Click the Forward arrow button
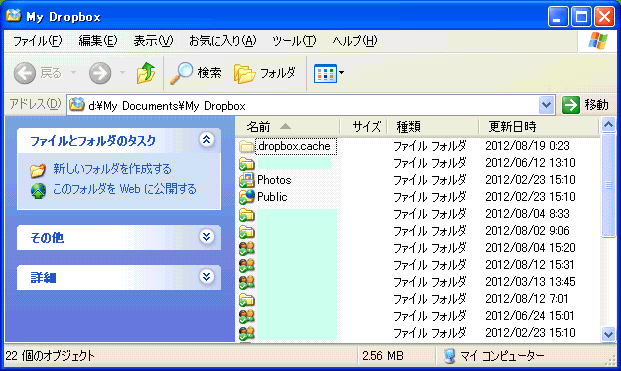621x371 pixels. [100, 73]
